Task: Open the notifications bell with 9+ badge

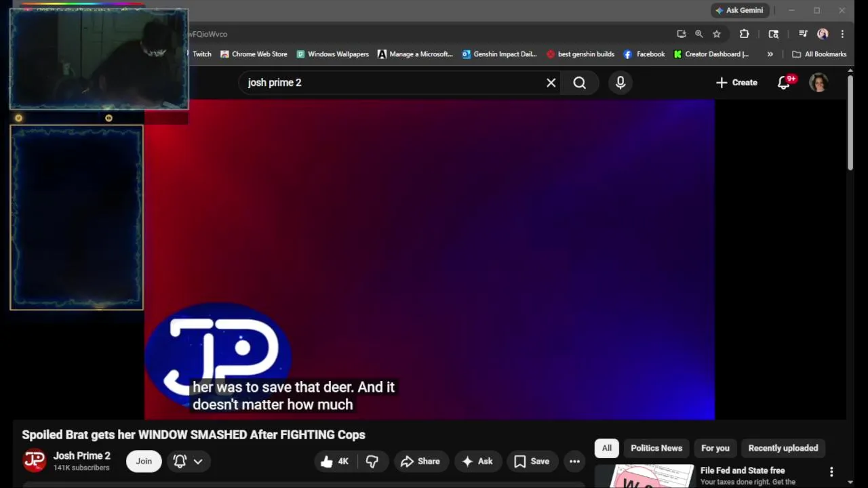Action: tap(785, 83)
